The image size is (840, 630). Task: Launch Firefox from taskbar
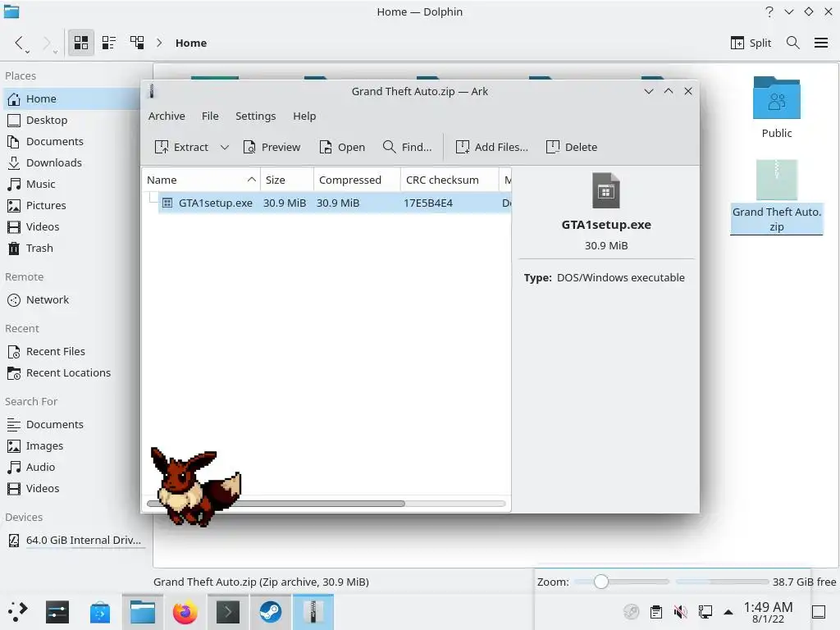tap(185, 612)
